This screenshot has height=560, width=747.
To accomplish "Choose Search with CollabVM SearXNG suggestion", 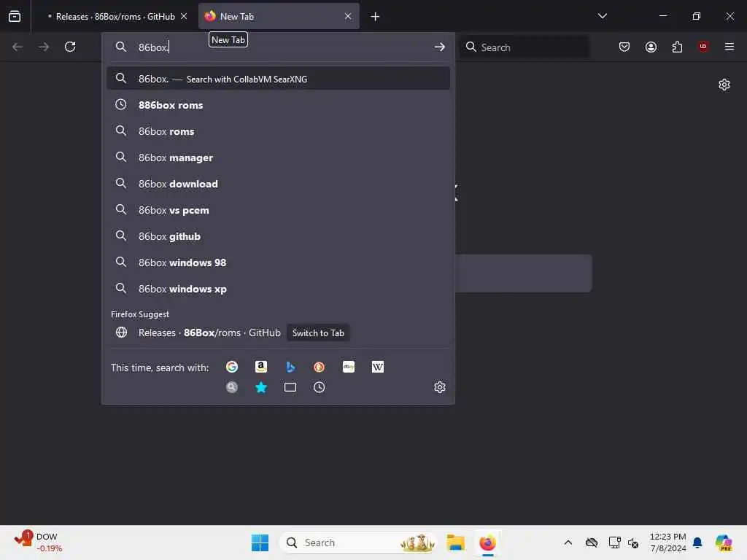I will coord(279,79).
